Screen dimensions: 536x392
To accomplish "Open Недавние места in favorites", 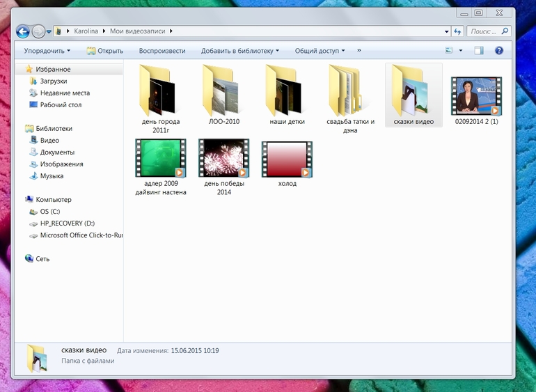I will click(x=65, y=93).
